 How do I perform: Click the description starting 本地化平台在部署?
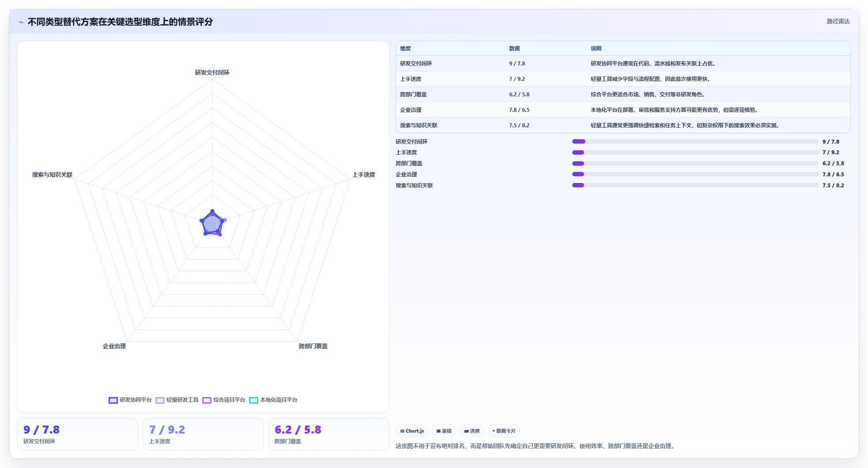coord(674,110)
